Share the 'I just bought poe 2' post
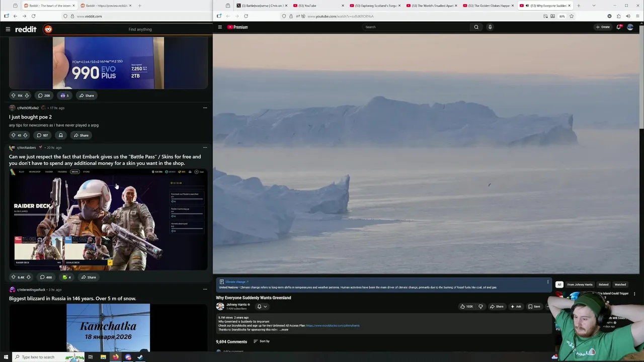644x362 pixels. point(81,135)
